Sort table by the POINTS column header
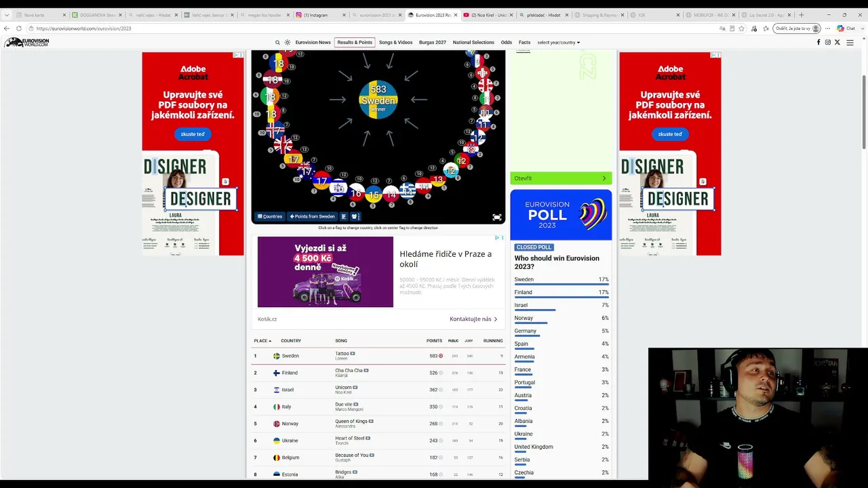This screenshot has width=868, height=488. coord(434,341)
